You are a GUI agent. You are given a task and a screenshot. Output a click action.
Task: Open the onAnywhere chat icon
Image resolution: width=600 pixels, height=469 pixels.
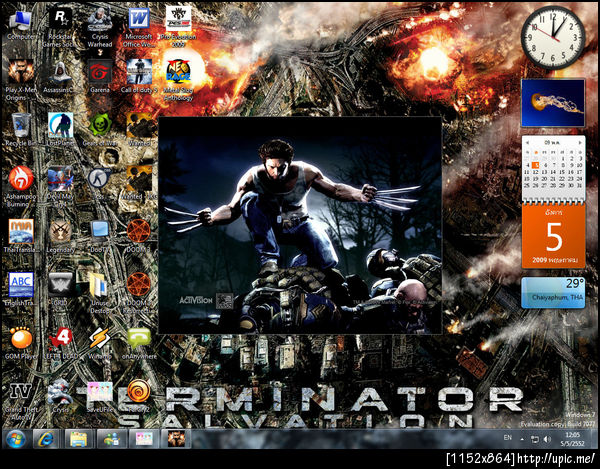(x=139, y=343)
